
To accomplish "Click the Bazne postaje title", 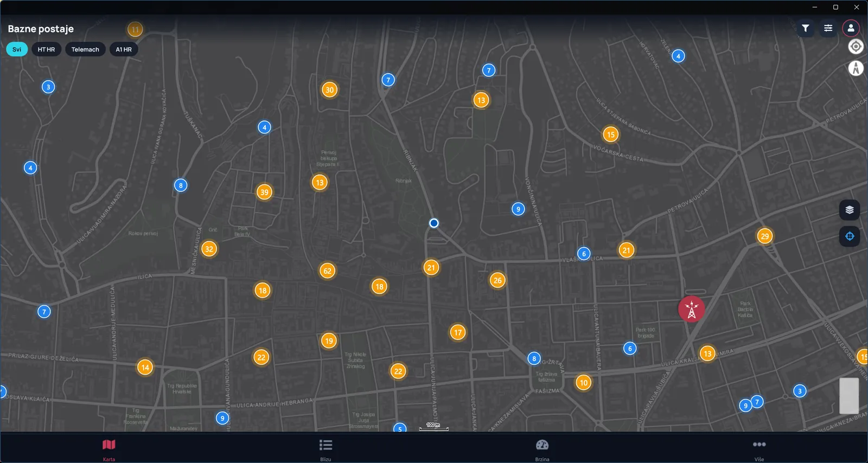I will tap(41, 29).
